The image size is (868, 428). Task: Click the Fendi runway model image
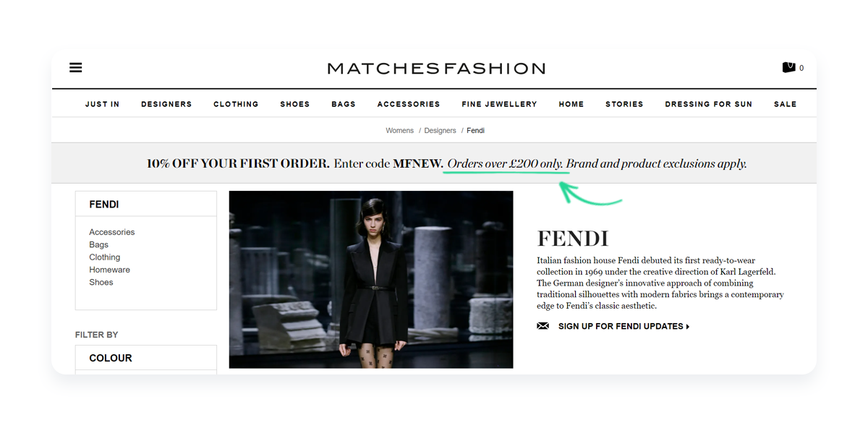point(371,280)
